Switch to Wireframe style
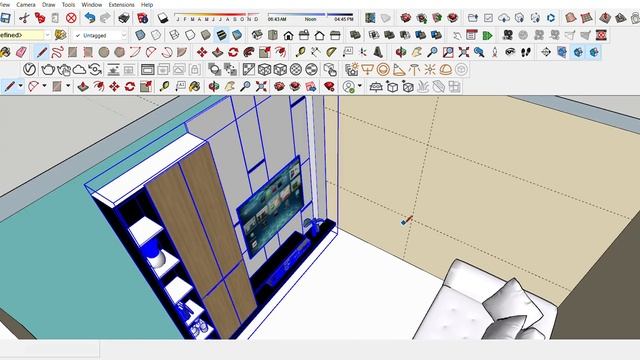 tap(174, 35)
